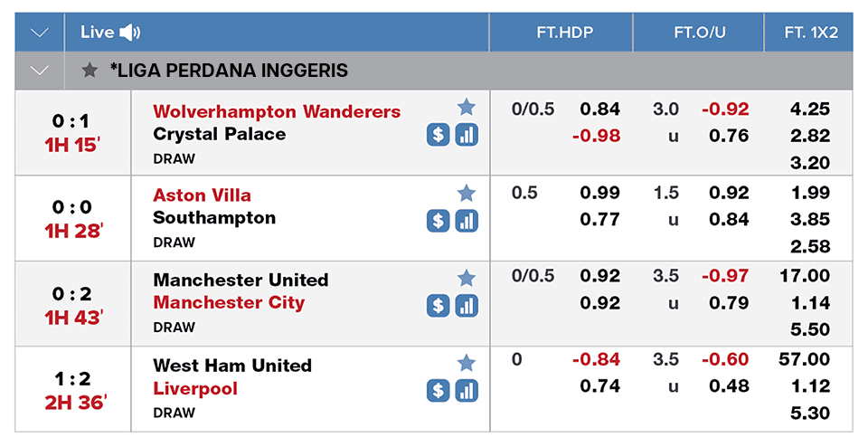Bet on Wolverhampton handicap odds 0.84

(x=600, y=109)
